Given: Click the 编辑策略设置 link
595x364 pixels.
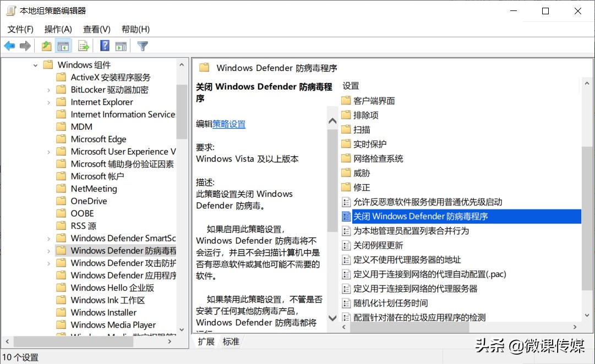Looking at the screenshot, I should click(229, 124).
